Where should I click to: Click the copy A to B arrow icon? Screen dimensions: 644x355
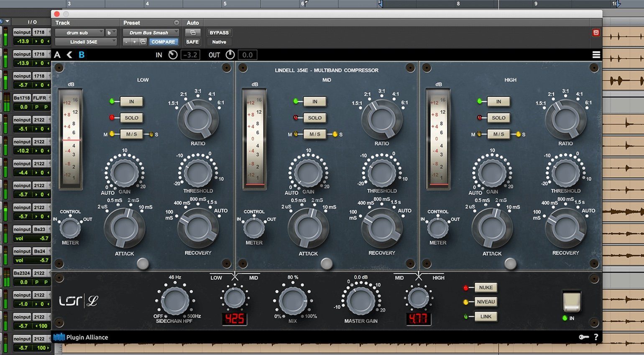click(x=69, y=55)
